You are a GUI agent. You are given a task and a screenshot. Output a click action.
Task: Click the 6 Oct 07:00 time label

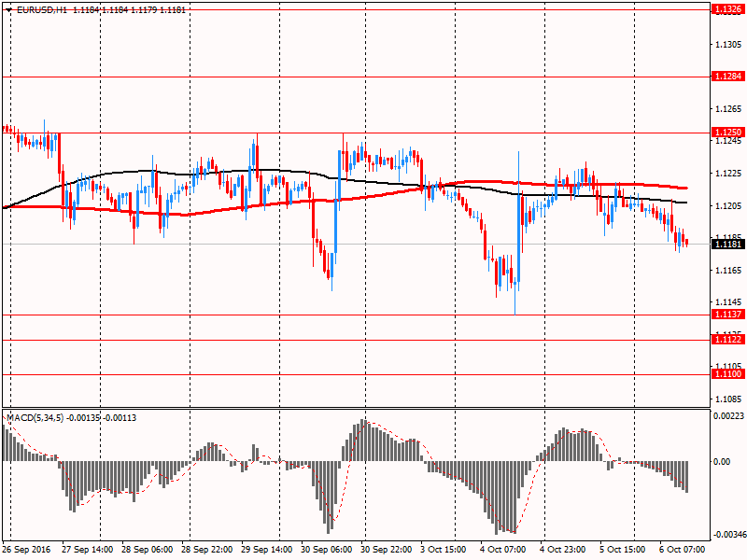683,551
